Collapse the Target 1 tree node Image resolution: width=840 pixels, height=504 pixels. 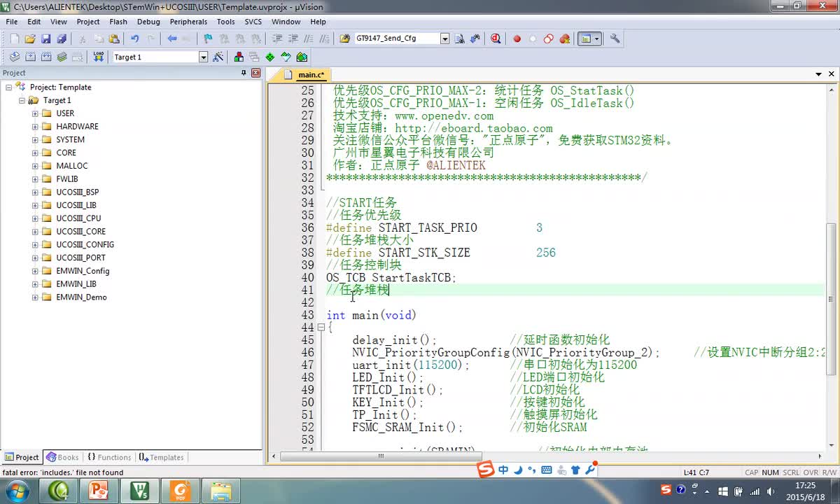click(22, 101)
